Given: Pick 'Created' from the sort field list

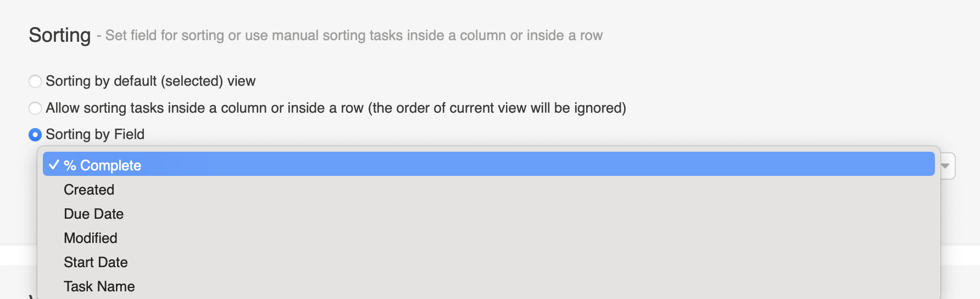Looking at the screenshot, I should (89, 190).
